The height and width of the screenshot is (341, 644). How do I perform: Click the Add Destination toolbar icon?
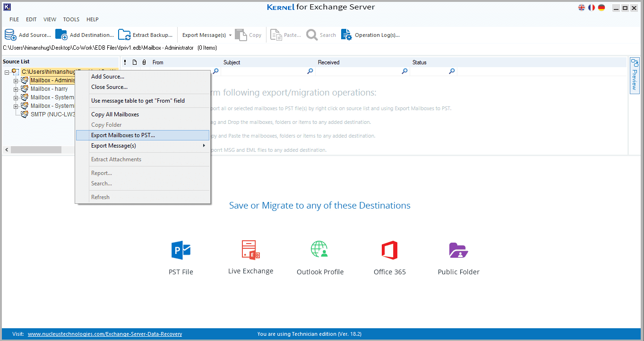coord(61,35)
